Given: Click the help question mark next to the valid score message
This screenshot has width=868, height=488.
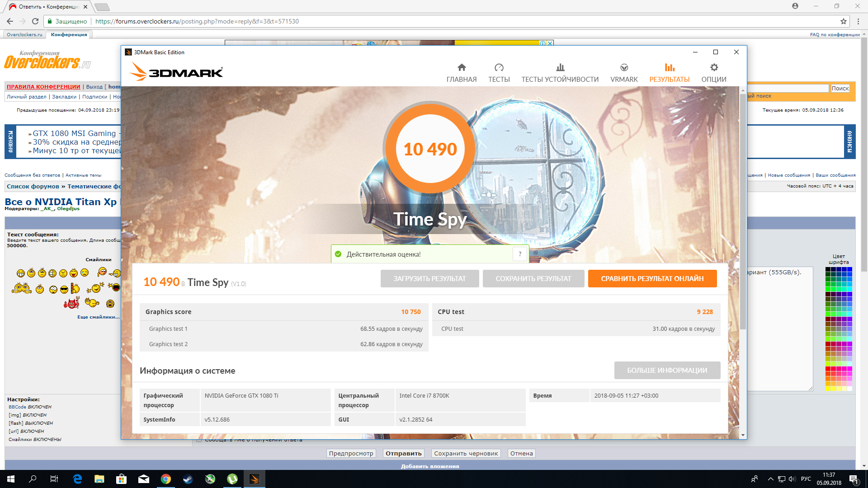Looking at the screenshot, I should 520,254.
